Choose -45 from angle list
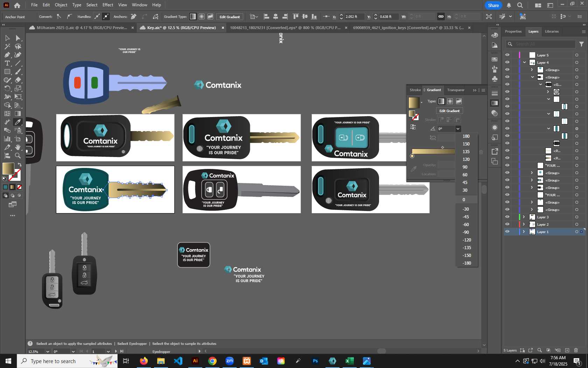The image size is (588, 368). (x=467, y=217)
